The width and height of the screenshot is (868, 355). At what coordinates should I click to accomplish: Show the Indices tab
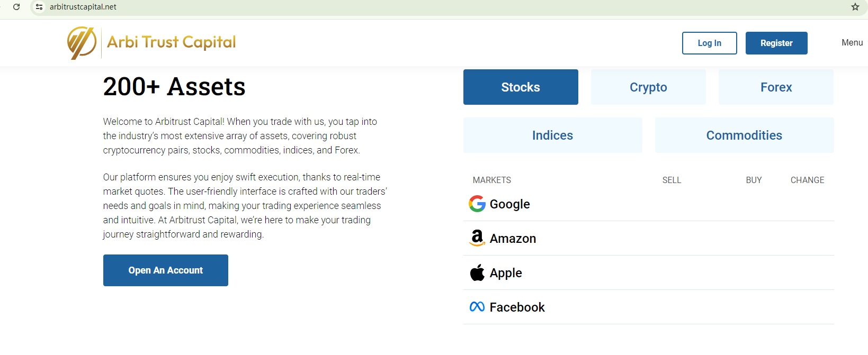[552, 135]
